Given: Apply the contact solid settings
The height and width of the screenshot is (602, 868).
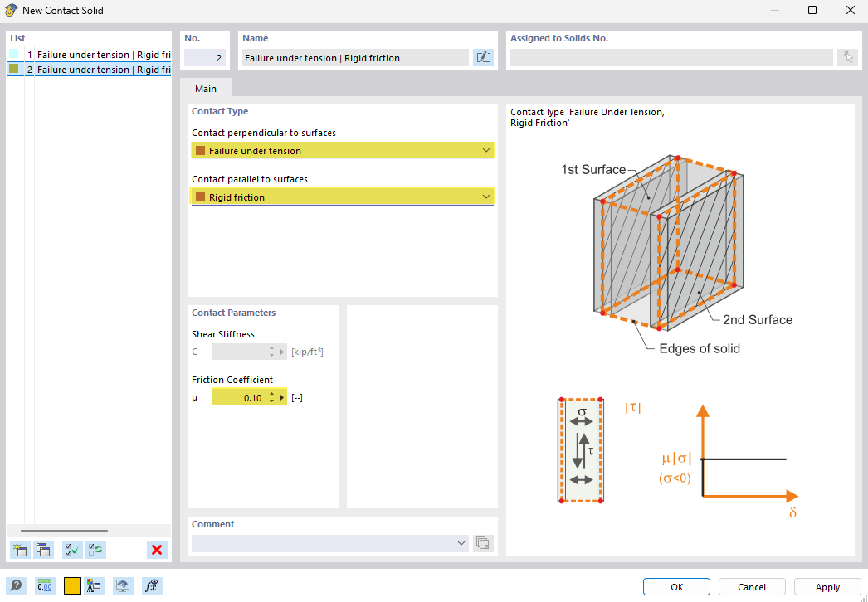Looking at the screenshot, I should coord(827,586).
